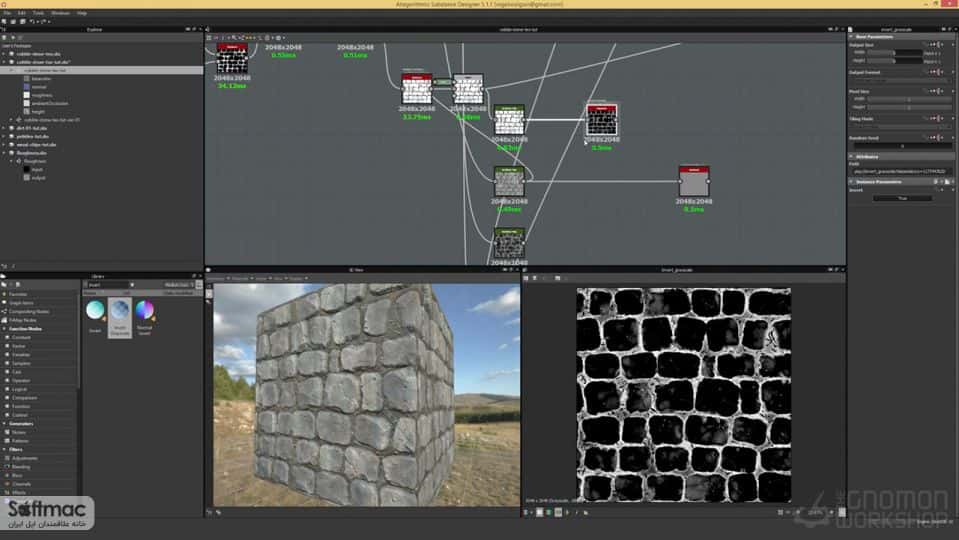Click first icon in 2D view bottom bar
The height and width of the screenshot is (540, 959).
525,512
